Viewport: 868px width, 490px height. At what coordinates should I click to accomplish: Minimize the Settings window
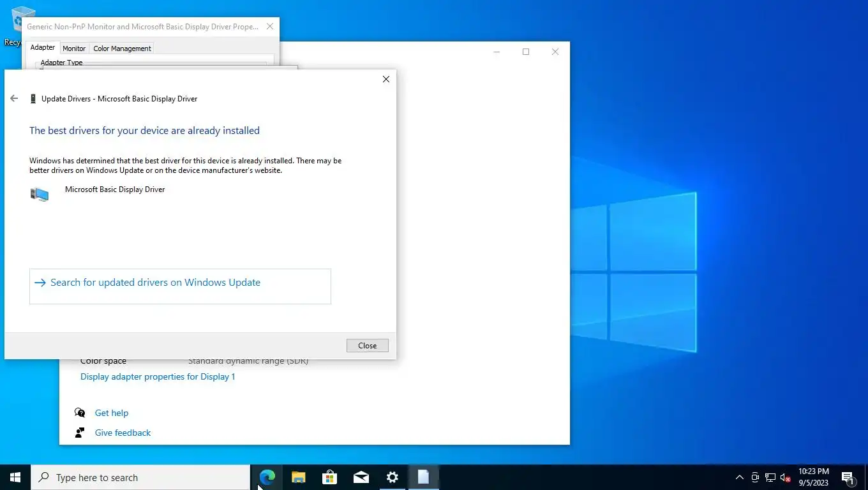pyautogui.click(x=497, y=52)
